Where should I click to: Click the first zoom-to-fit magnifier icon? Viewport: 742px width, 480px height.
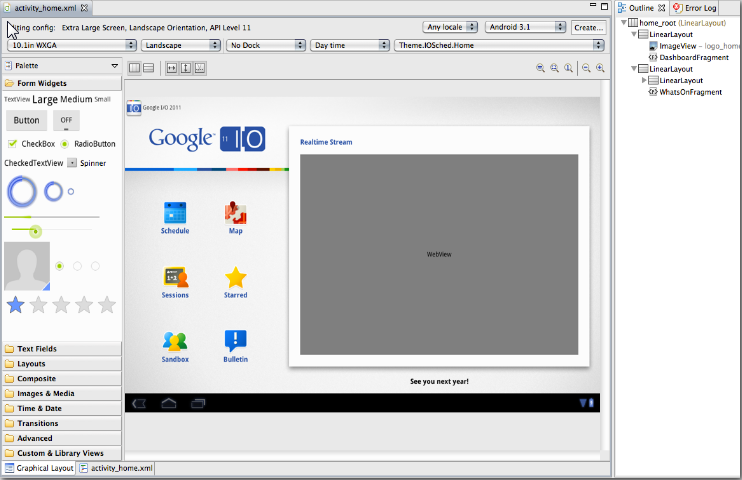pyautogui.click(x=540, y=68)
